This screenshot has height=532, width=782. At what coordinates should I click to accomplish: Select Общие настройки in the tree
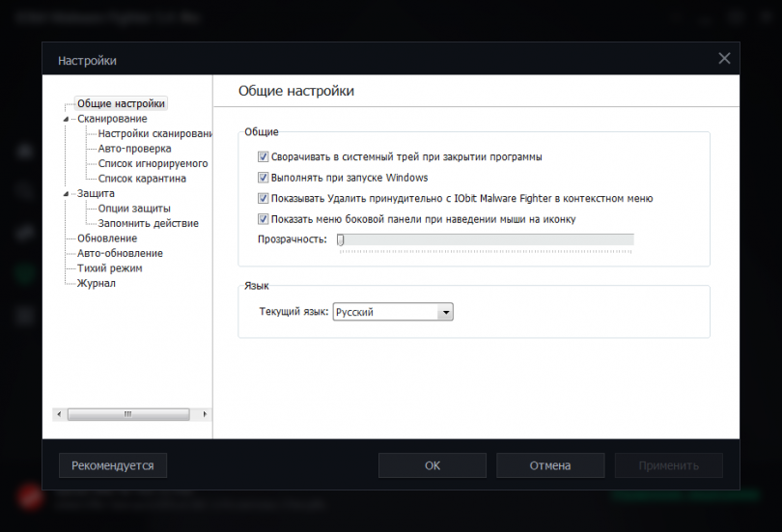(x=121, y=103)
